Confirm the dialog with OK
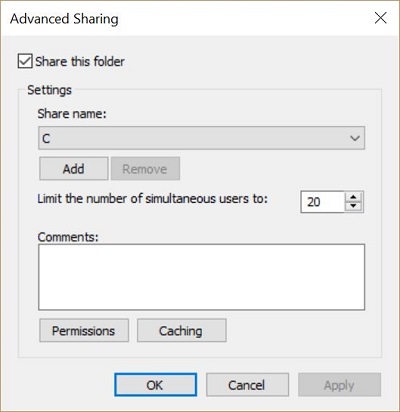This screenshot has height=412, width=400. pos(155,385)
